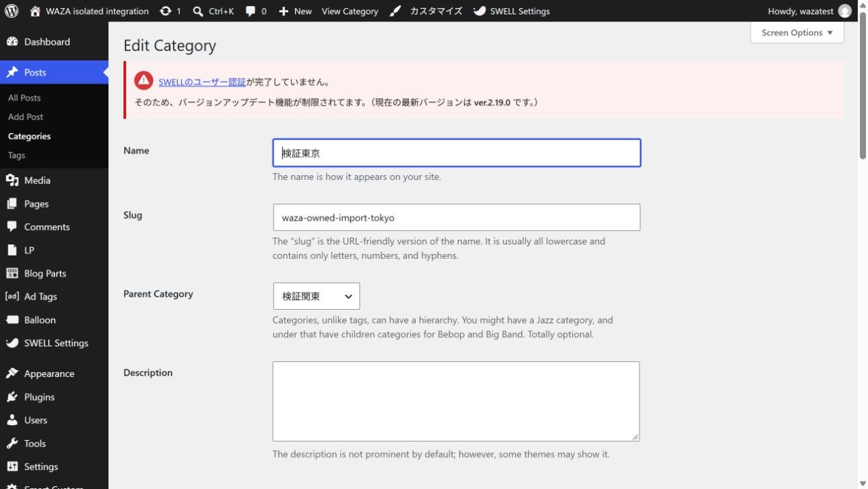Click the Media sidebar icon
Screen dimensions: 868x489
click(x=12, y=181)
